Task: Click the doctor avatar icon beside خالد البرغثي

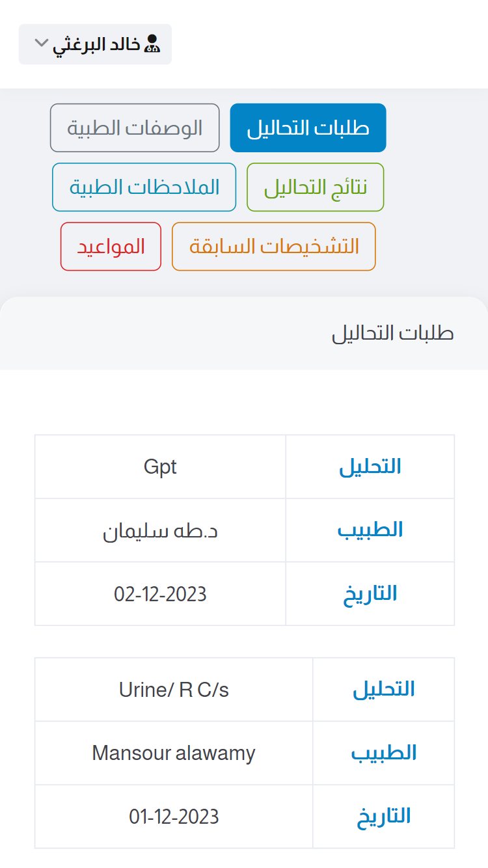Action: coord(154,44)
